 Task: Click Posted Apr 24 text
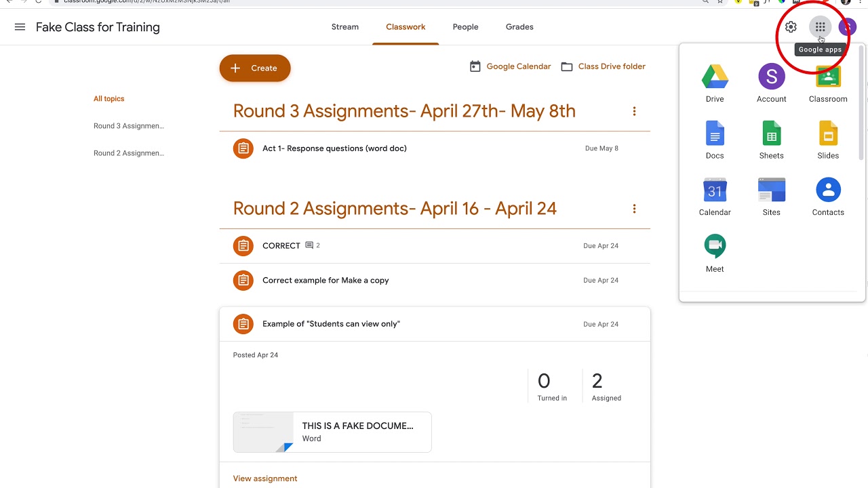pyautogui.click(x=256, y=355)
